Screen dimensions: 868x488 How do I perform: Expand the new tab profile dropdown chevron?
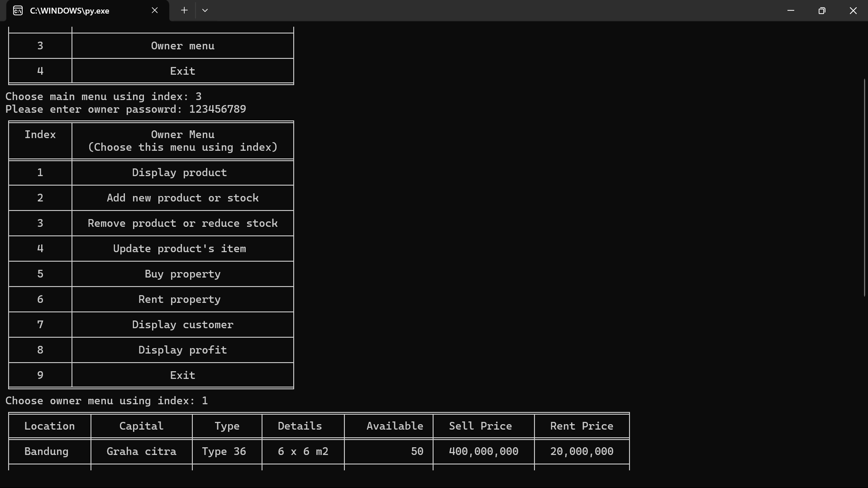205,10
